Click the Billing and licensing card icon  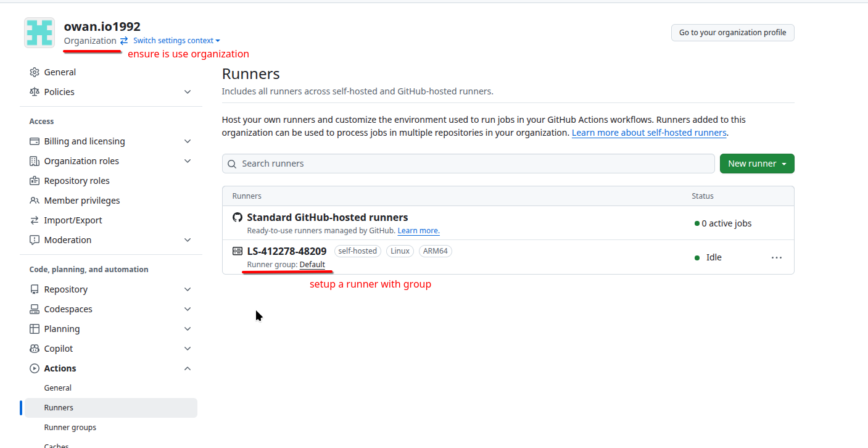coord(35,141)
